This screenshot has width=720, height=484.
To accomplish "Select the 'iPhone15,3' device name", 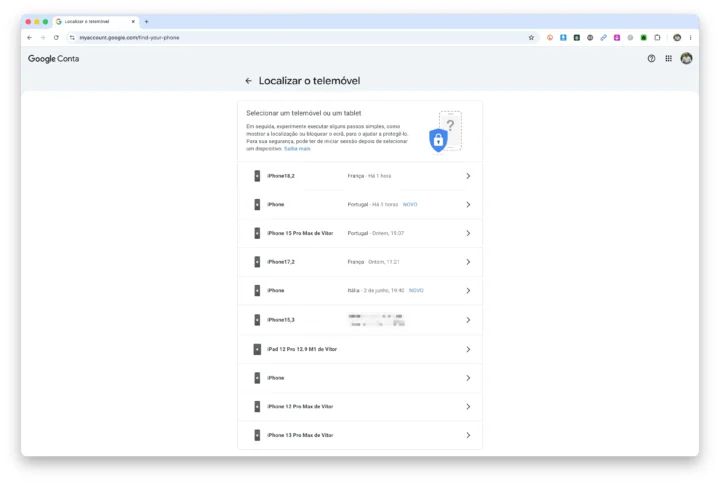I will pos(281,320).
